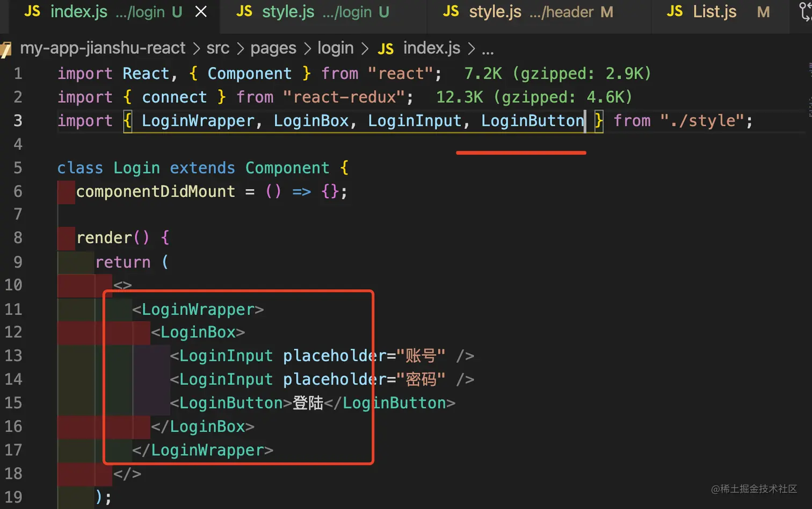Click the opening <LoginWrapper> tag on line 11
The image size is (812, 509).
(198, 309)
